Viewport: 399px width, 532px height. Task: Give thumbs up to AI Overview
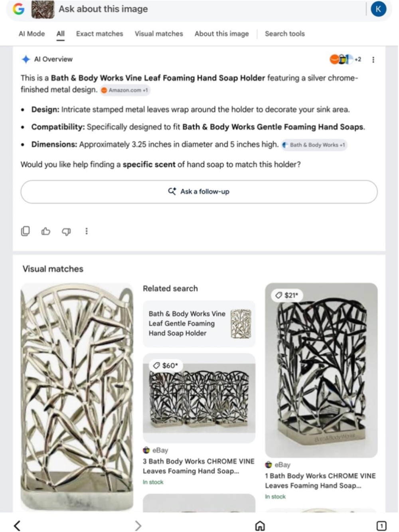(x=46, y=231)
